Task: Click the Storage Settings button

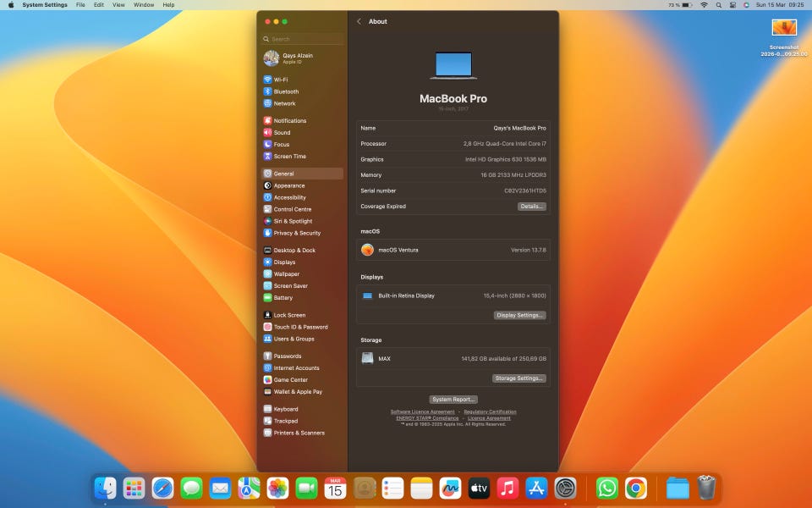Action: coord(518,378)
